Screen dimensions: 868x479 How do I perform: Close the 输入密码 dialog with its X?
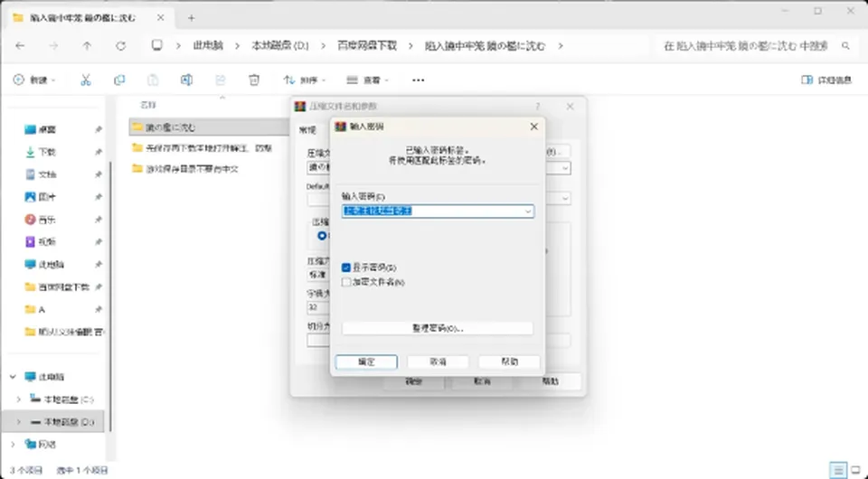533,127
